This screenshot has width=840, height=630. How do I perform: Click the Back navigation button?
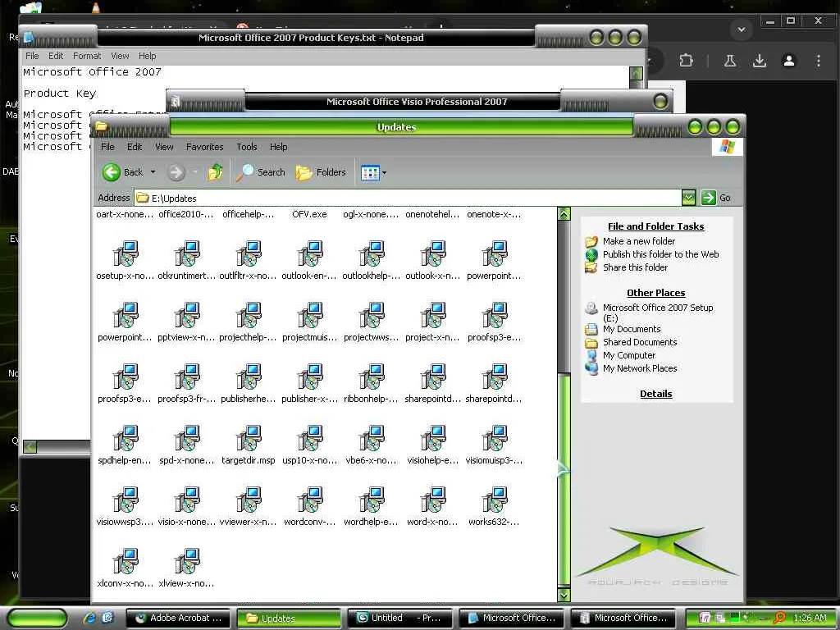pyautogui.click(x=122, y=172)
